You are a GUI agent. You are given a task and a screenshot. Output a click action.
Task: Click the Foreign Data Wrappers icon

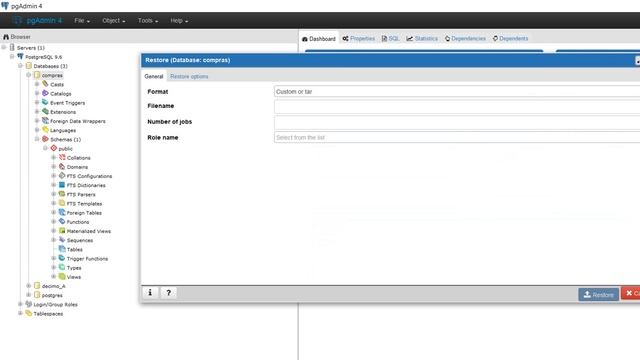(x=45, y=120)
